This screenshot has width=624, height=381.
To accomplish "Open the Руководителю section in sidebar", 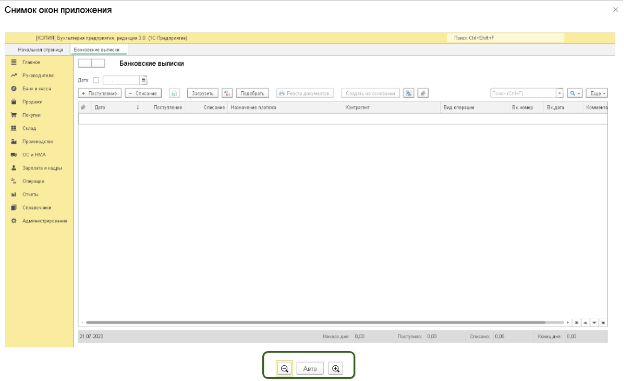I will pyautogui.click(x=38, y=75).
